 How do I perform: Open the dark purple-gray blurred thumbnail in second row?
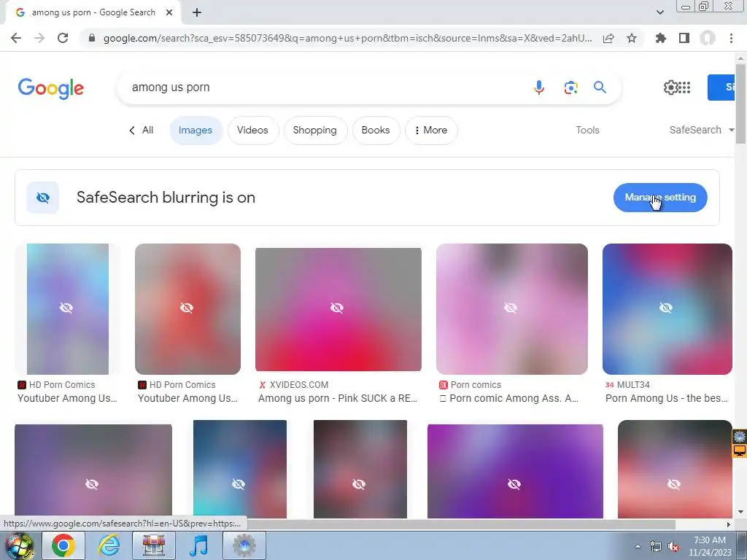point(93,470)
